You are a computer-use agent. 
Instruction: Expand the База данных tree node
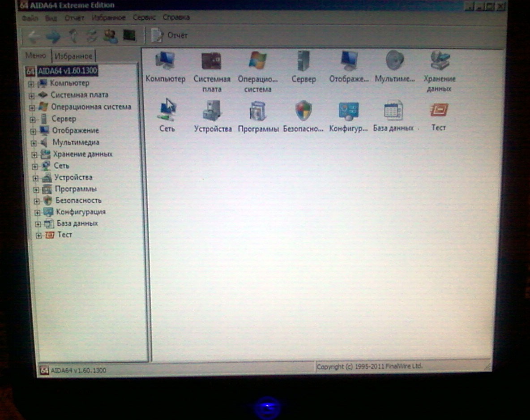pyautogui.click(x=38, y=224)
